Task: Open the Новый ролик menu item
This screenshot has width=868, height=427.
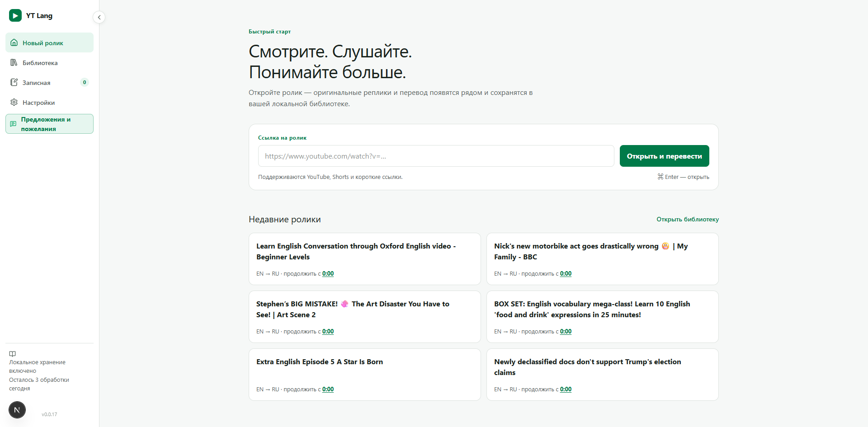Action: tap(49, 42)
